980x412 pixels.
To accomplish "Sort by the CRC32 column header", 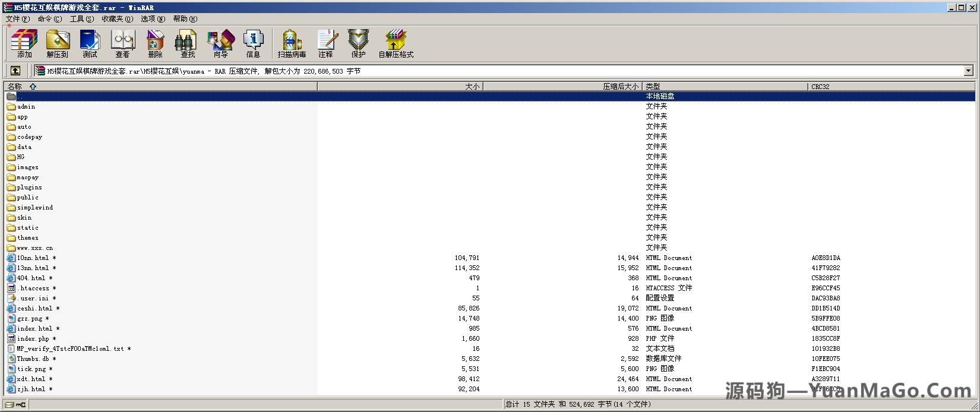I will pos(820,87).
